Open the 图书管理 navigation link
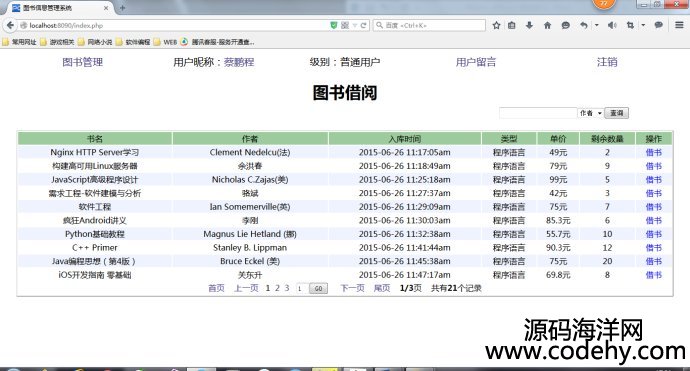The image size is (690, 371). click(83, 62)
